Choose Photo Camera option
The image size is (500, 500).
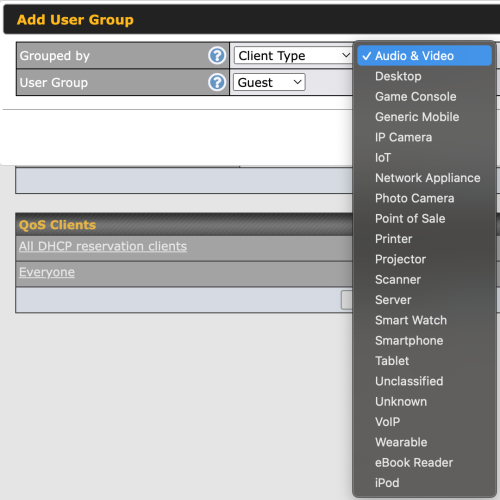(424, 198)
